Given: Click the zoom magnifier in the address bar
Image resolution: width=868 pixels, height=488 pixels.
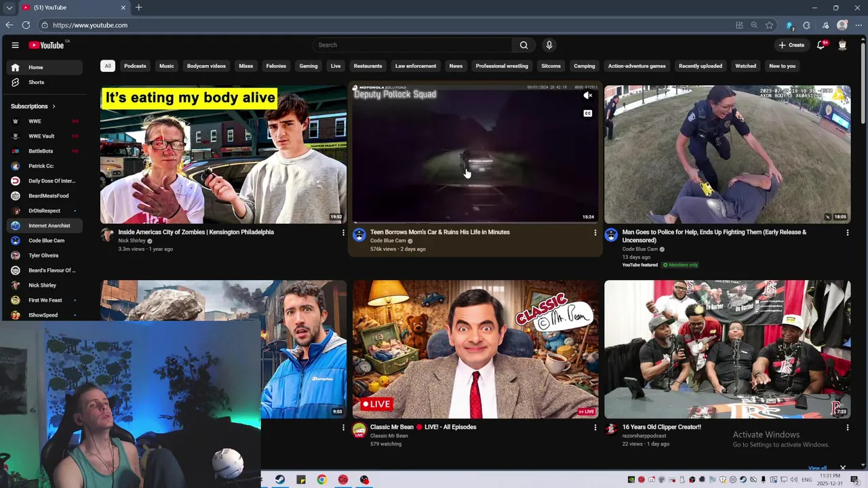Looking at the screenshot, I should [x=754, y=25].
